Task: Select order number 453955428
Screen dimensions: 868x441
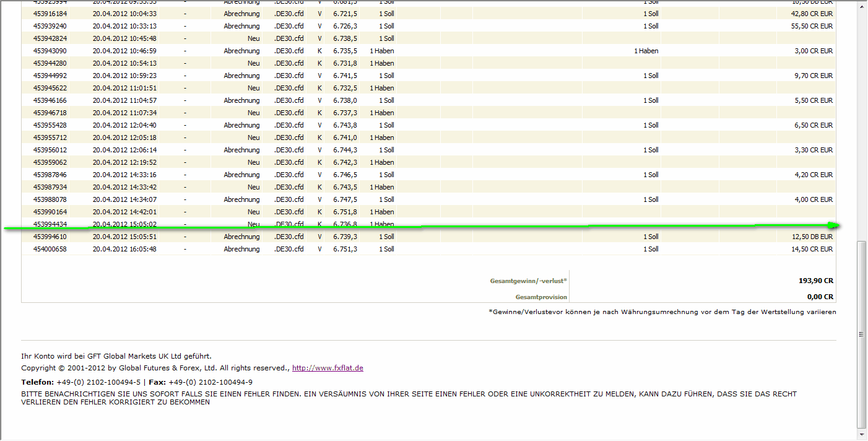Action: [50, 125]
